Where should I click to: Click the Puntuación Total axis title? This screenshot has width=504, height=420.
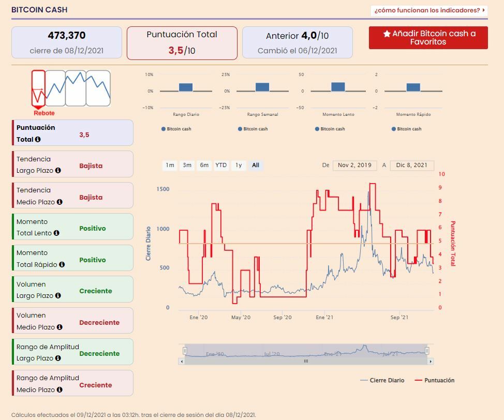point(453,243)
